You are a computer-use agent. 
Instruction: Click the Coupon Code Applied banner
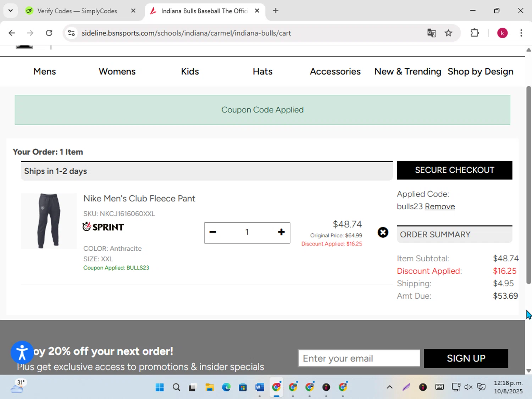tap(262, 110)
